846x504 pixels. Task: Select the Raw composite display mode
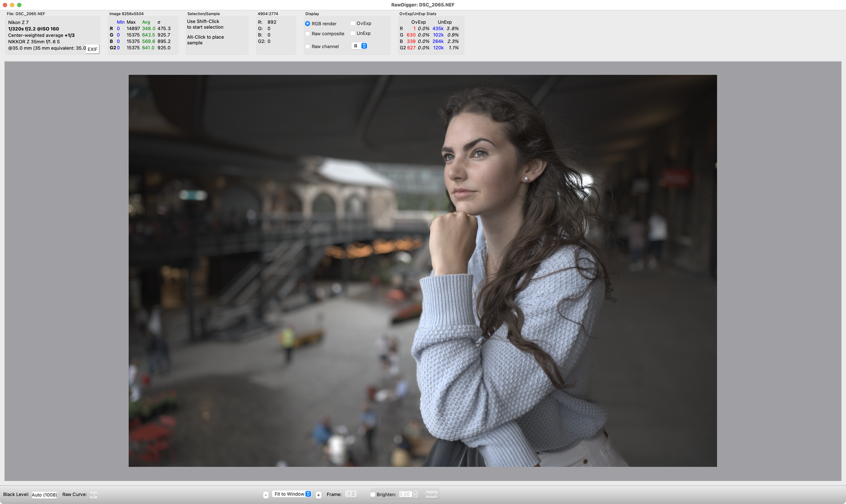307,34
